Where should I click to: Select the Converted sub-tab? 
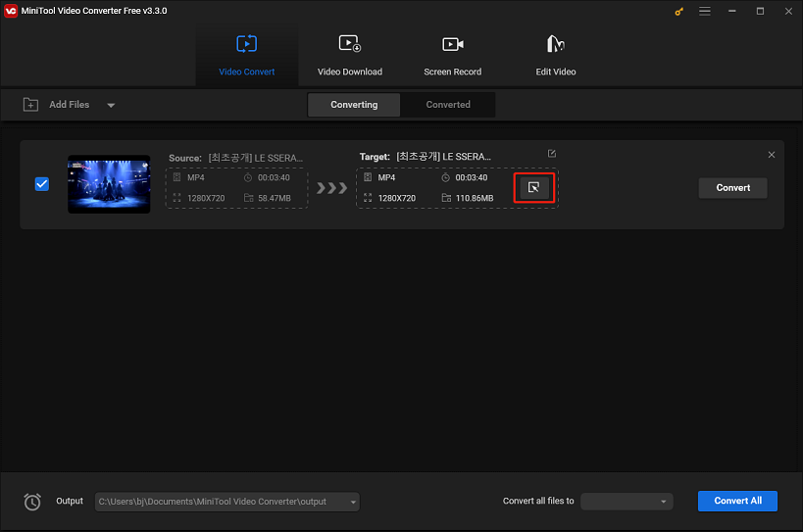coord(448,105)
